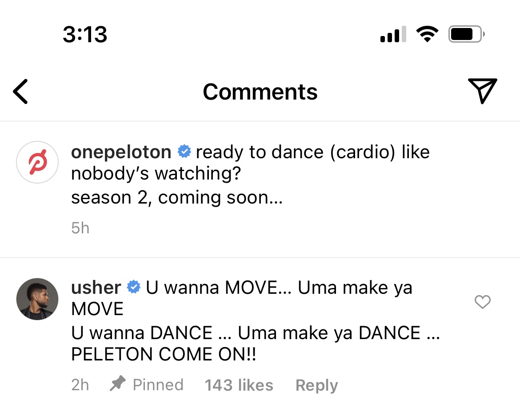
Task: Click the onepeloton username
Action: pyautogui.click(x=121, y=152)
